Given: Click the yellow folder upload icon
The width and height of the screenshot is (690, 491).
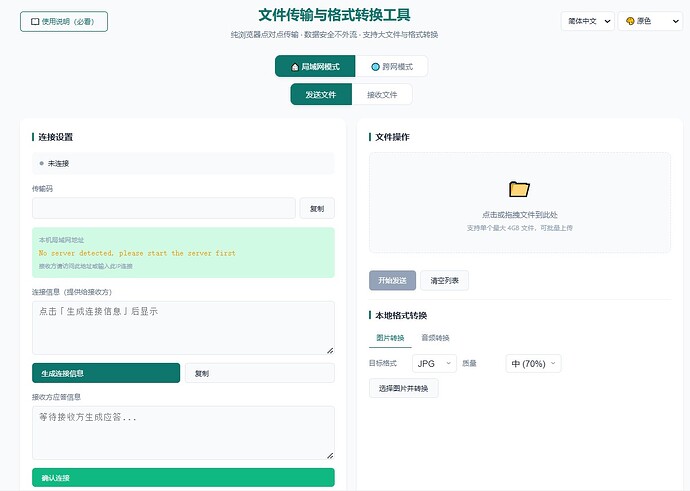Looking at the screenshot, I should pos(519,189).
